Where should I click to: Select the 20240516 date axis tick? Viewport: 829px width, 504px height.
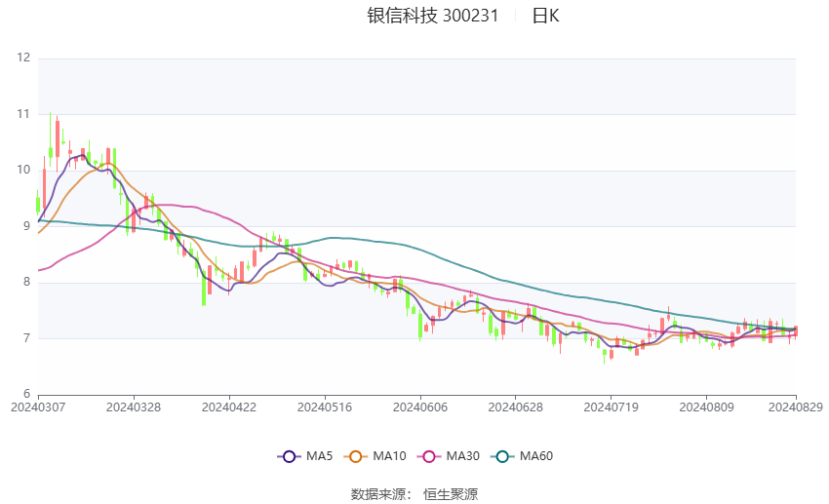[x=325, y=407]
